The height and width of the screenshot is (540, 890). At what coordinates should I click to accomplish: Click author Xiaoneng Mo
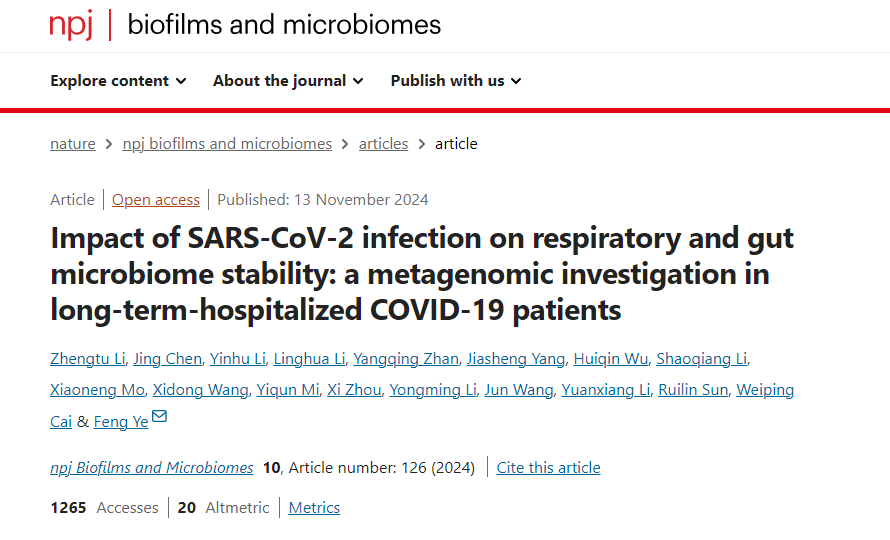(x=97, y=390)
